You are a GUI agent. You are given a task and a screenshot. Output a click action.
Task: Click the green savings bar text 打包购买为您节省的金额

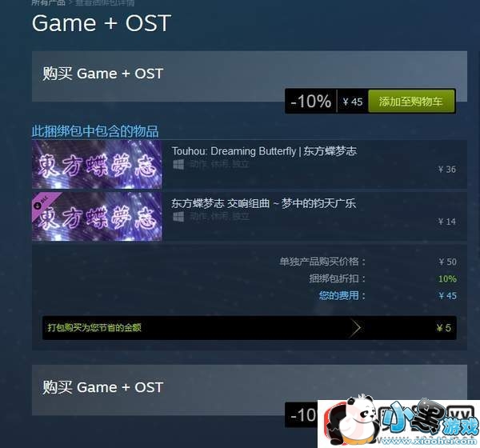94,328
